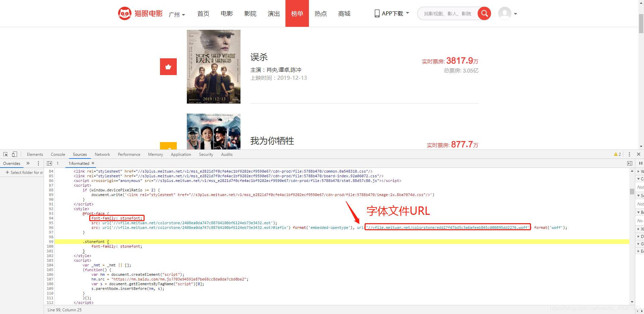Screen dimensions: 644x314
Task: Click the phone icon beside APP下载
Action: point(377,13)
